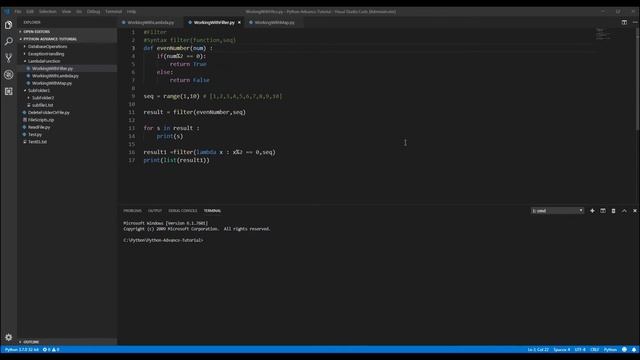The image size is (640, 360).
Task: Open the File menu
Action: (18, 11)
